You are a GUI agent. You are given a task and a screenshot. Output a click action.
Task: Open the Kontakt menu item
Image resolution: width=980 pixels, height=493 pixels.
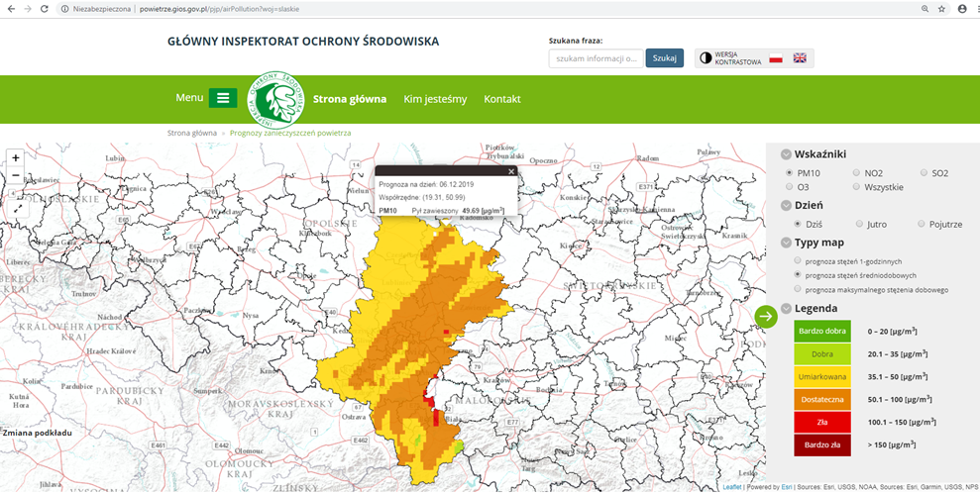(502, 99)
